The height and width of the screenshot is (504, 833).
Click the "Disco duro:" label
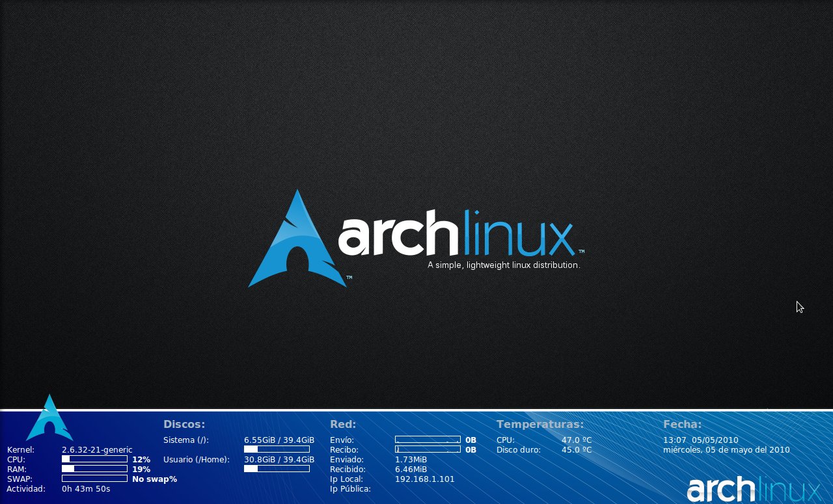click(x=518, y=449)
